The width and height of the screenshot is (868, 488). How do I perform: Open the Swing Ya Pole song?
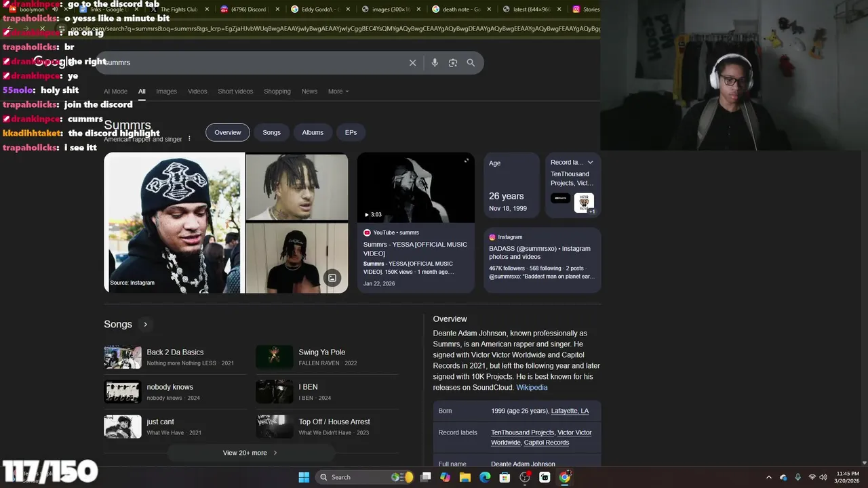pos(325,357)
